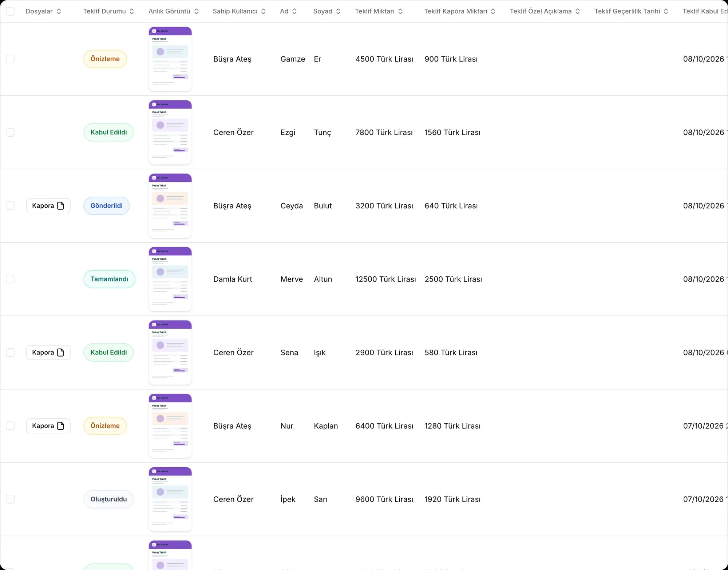Click sort icon next to Teklif Durumu
This screenshot has height=570, width=728.
tap(132, 11)
